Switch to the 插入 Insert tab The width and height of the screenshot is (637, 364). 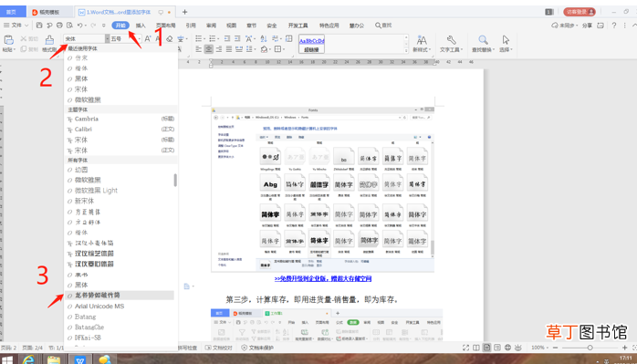[141, 26]
